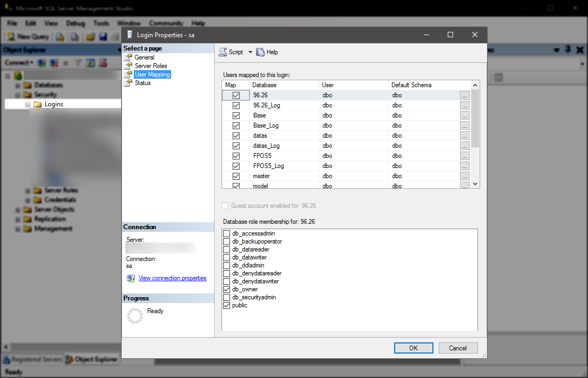Enable db_denydatareader role checkbox

click(x=226, y=274)
